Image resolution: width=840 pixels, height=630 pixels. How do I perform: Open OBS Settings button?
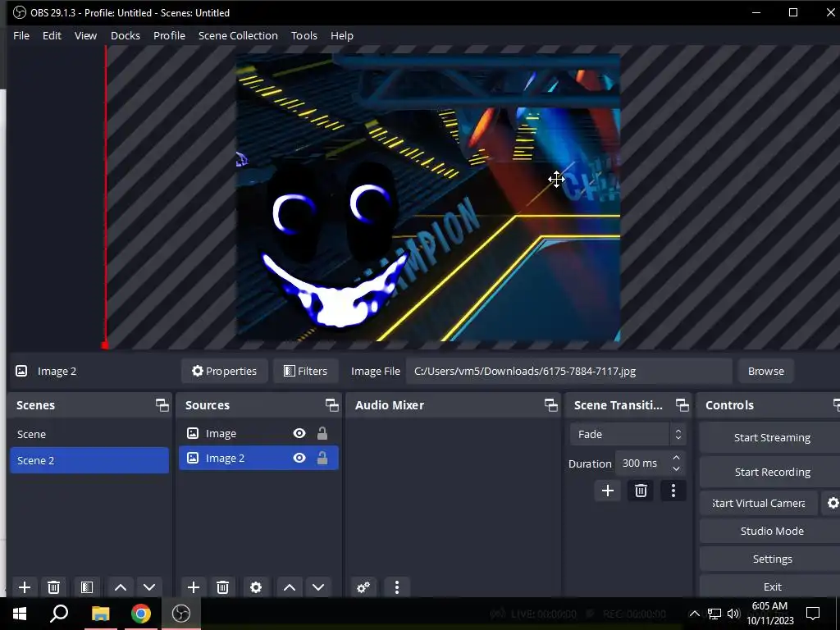tap(772, 559)
